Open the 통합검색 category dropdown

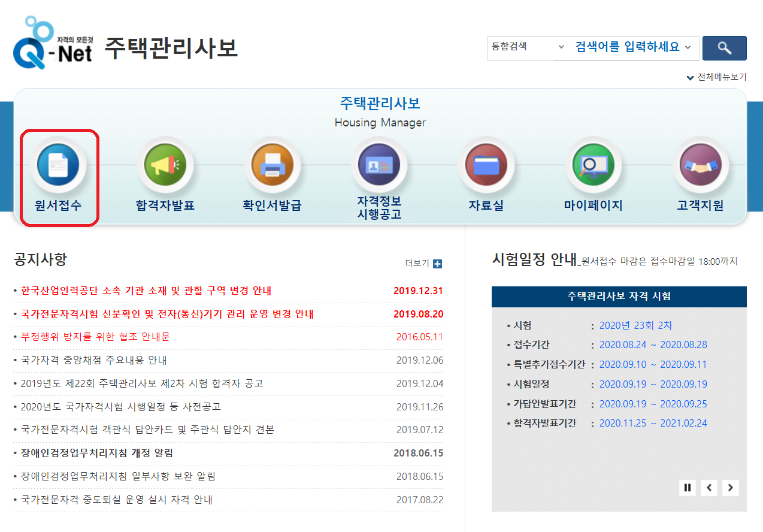[528, 47]
